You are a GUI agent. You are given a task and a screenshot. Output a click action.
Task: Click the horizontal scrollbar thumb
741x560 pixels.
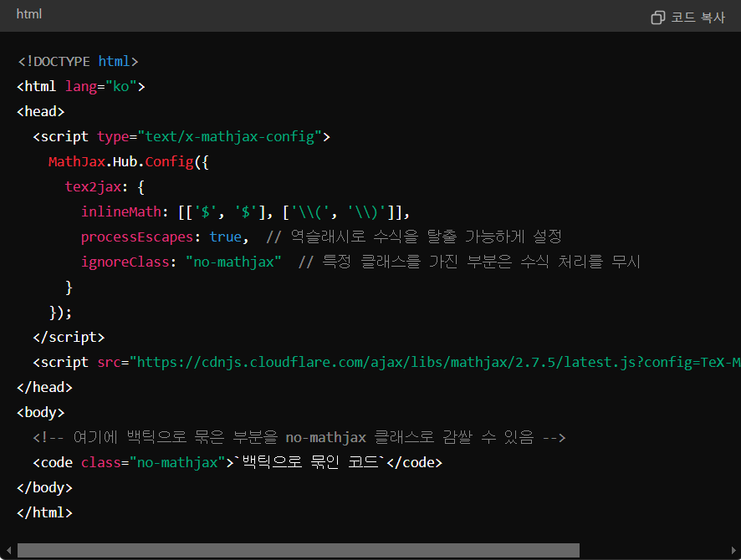tap(299, 550)
